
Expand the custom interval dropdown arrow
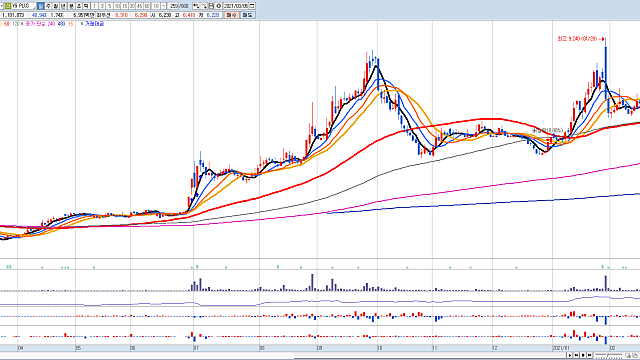(164, 6)
